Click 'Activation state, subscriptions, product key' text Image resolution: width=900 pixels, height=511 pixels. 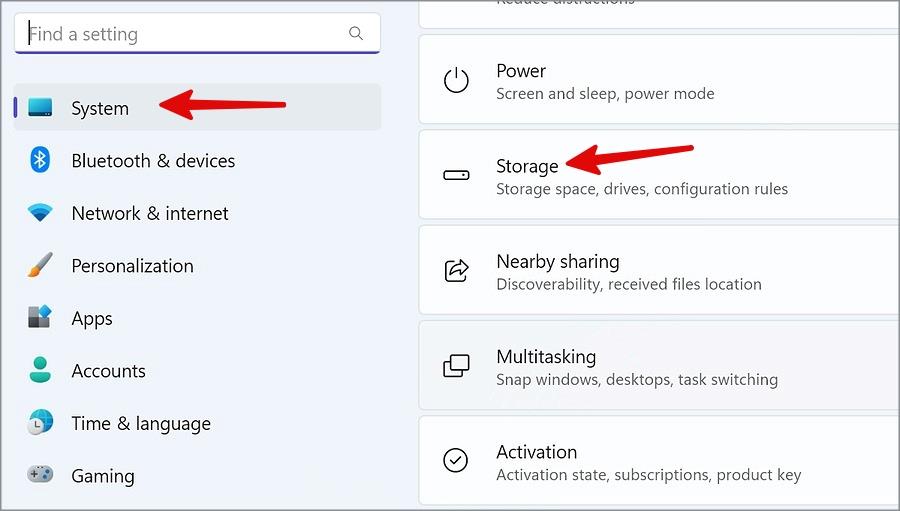pyautogui.click(x=649, y=475)
